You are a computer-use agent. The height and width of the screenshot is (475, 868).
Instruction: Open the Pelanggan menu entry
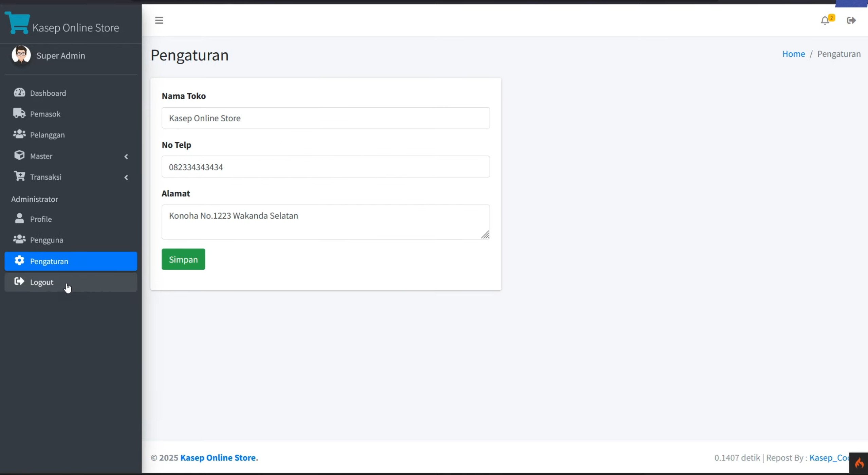point(71,135)
